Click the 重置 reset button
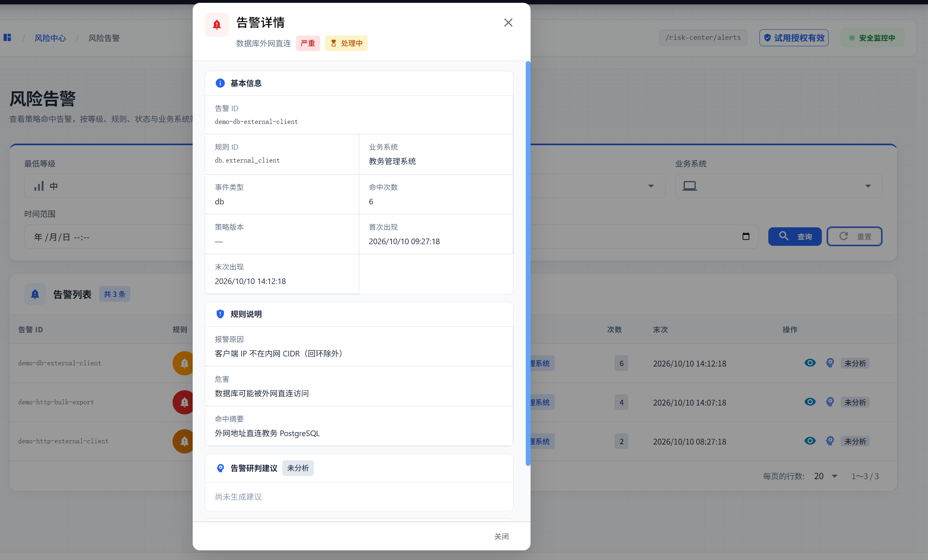The width and height of the screenshot is (928, 560). point(854,237)
